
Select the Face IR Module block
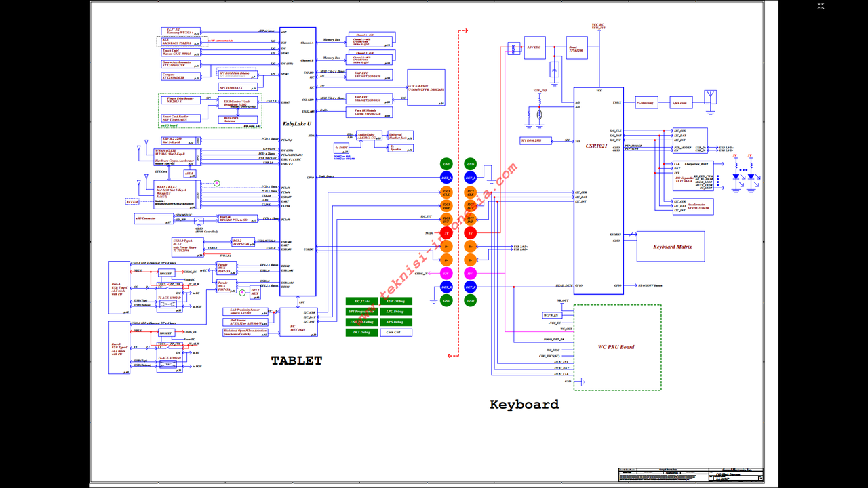point(368,111)
